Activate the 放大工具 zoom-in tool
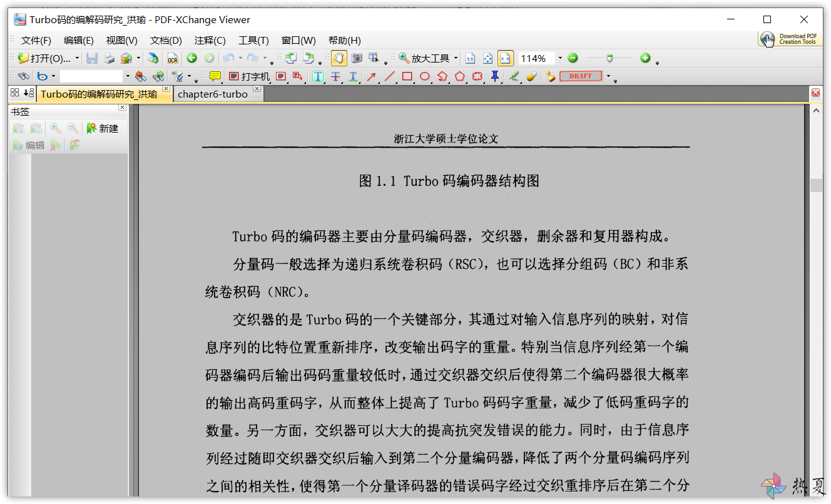Image resolution: width=831 pixels, height=504 pixels. pyautogui.click(x=424, y=58)
